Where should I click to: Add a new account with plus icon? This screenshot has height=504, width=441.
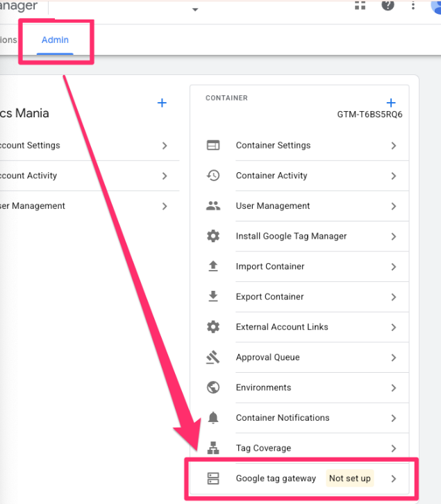click(x=162, y=103)
